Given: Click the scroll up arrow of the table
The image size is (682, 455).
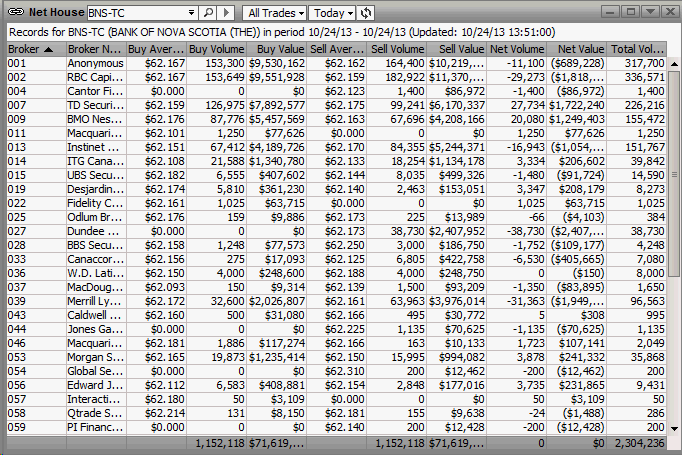Looking at the screenshot, I should click(x=674, y=64).
